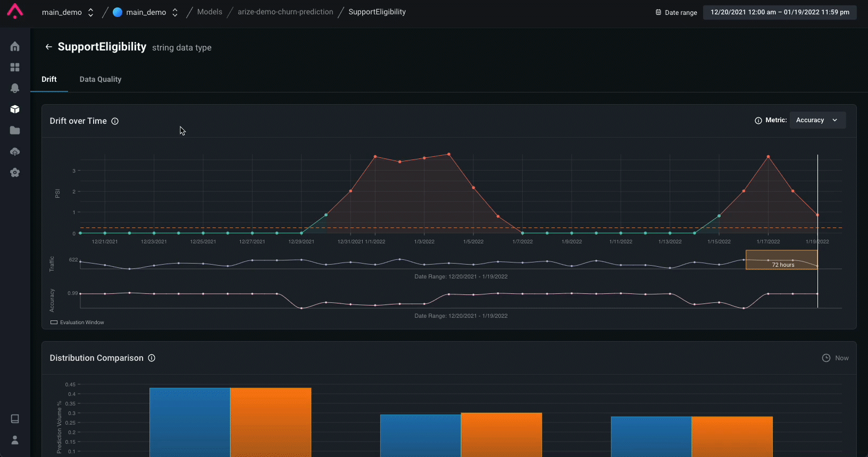Click the clock icon beside Now
The image size is (868, 457).
tap(826, 358)
